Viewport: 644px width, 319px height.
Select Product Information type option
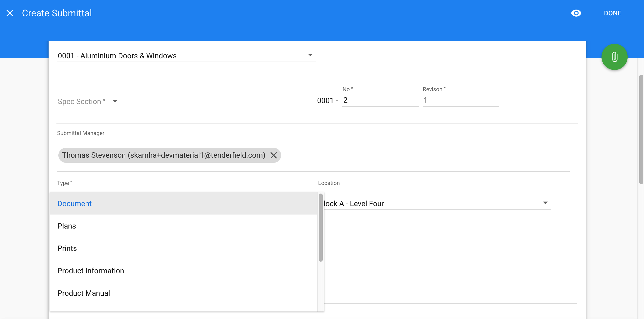184,270
